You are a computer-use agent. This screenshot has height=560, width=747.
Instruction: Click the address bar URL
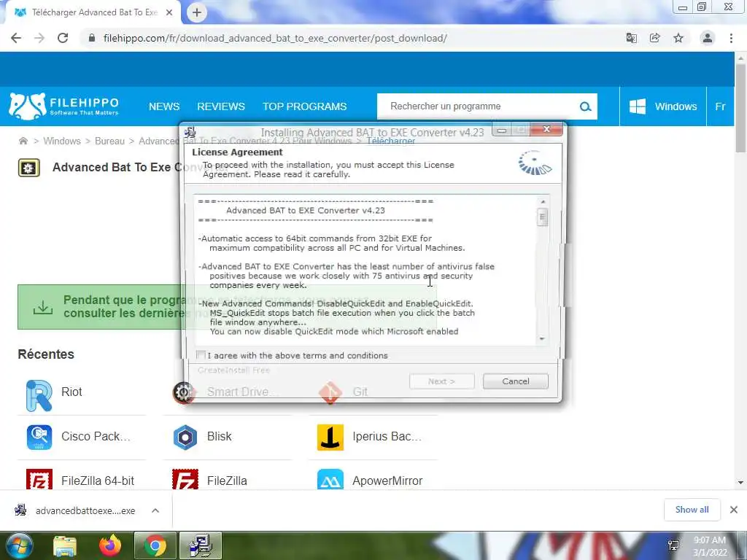[275, 38]
